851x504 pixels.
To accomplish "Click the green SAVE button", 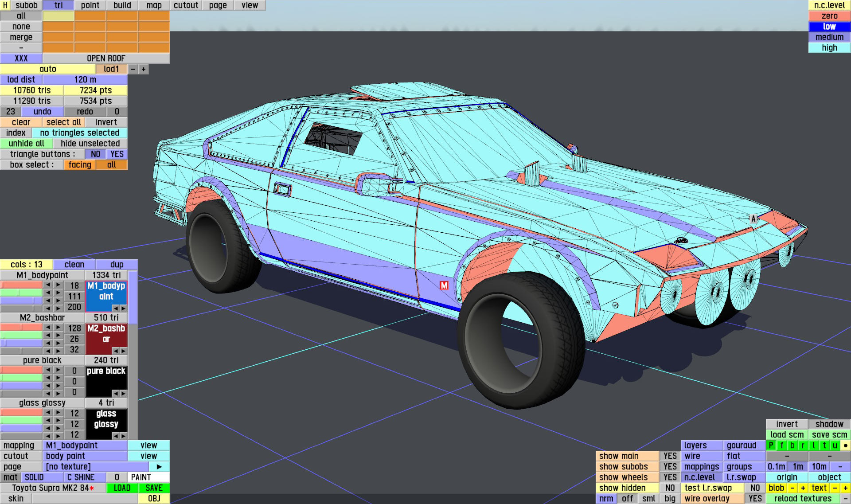I will (154, 488).
